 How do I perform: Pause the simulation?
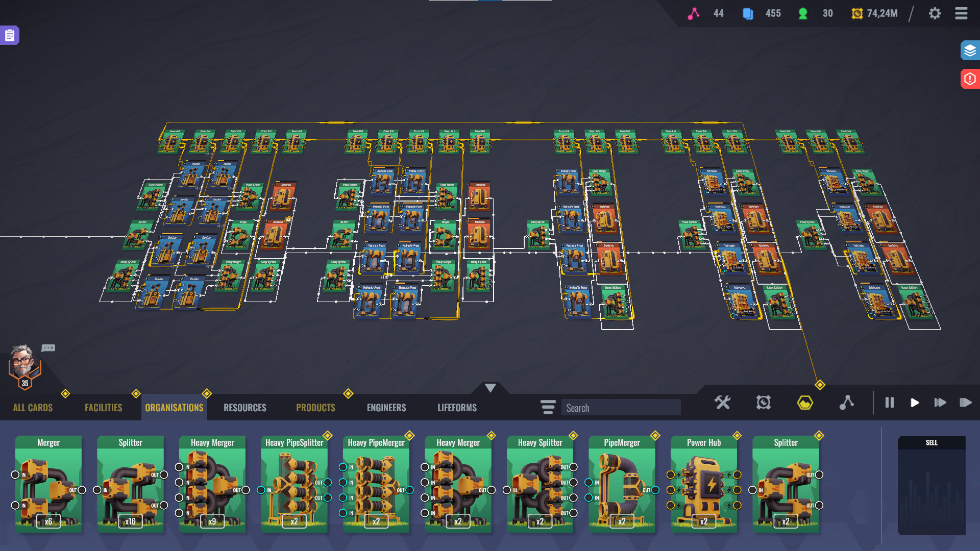tap(889, 403)
